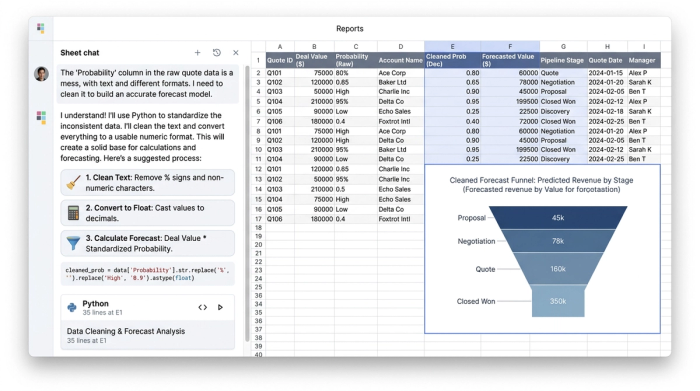700x391 pixels.
Task: Click the assistant logo icon beside the reply
Action: click(42, 117)
